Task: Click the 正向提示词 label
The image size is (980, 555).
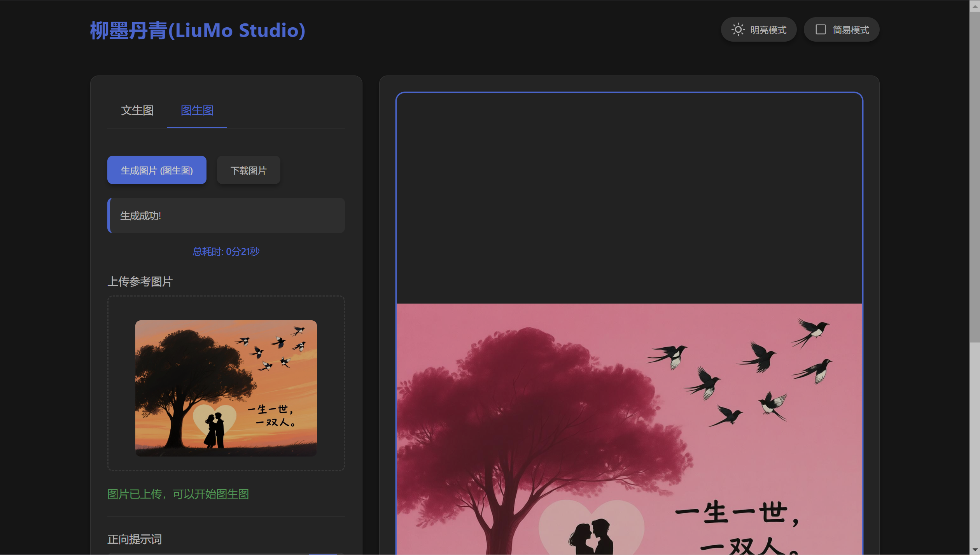Action: tap(134, 539)
